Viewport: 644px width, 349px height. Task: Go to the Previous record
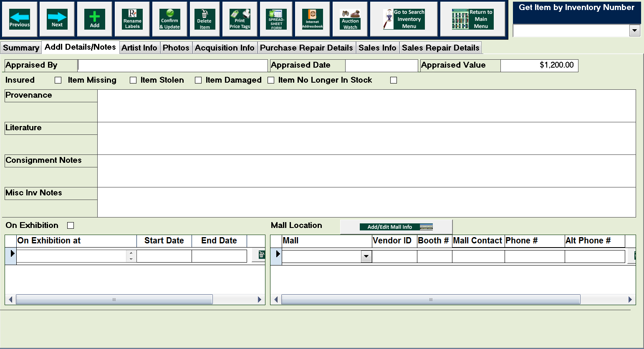pos(20,19)
